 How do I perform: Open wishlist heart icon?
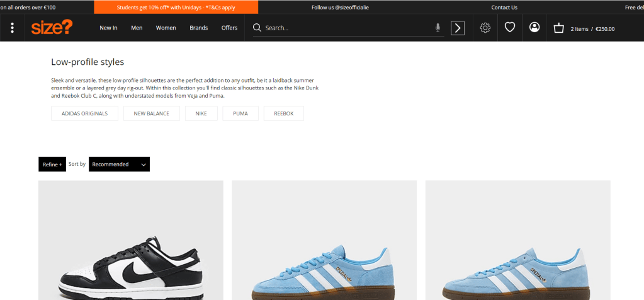pos(510,28)
